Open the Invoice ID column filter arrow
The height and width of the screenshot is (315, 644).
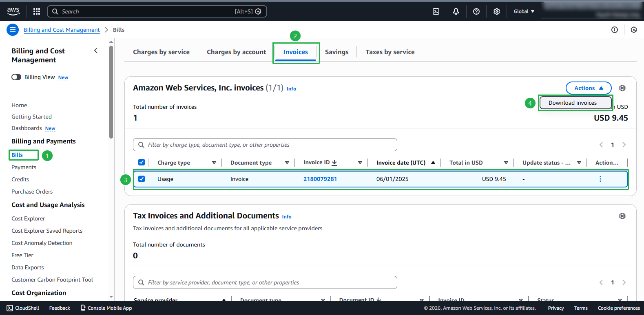360,163
